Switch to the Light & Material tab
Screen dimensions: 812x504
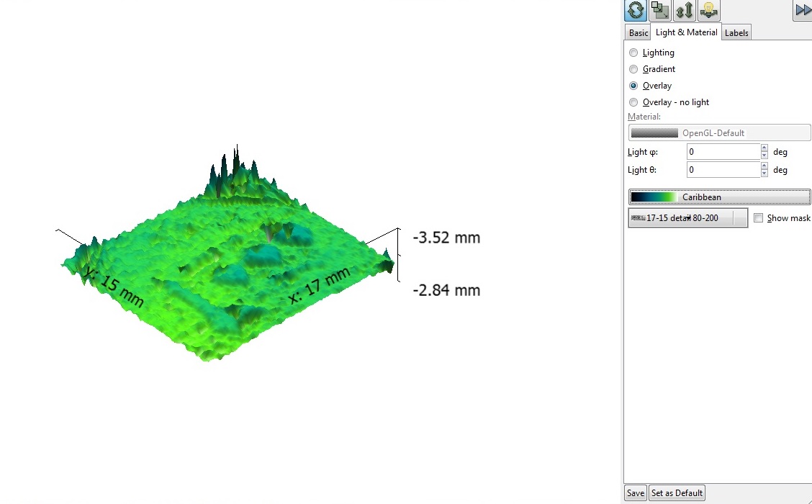(686, 32)
